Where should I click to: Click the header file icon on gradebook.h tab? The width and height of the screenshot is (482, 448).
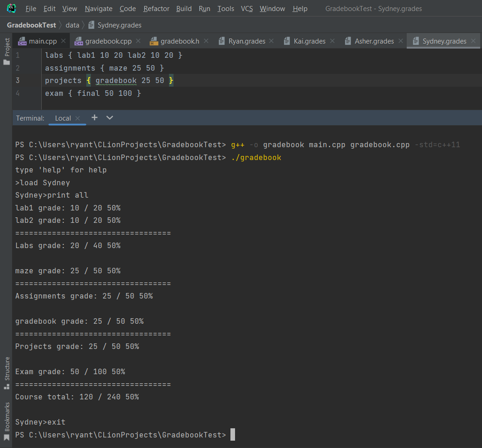point(155,40)
